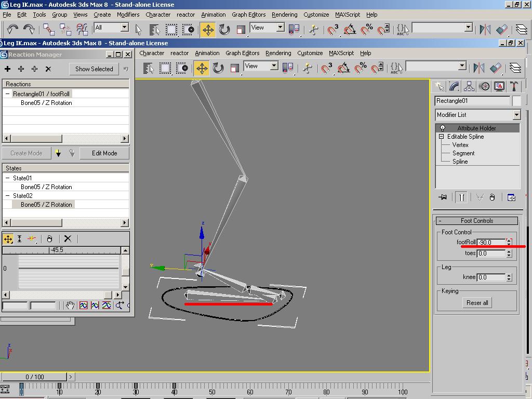Open the Utilities hammer panel tab
This screenshot has width=532, height=399.
514,87
